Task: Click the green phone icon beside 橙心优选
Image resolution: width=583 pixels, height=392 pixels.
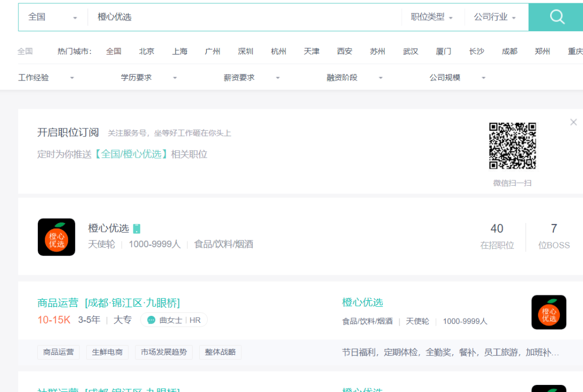Action: click(x=137, y=228)
